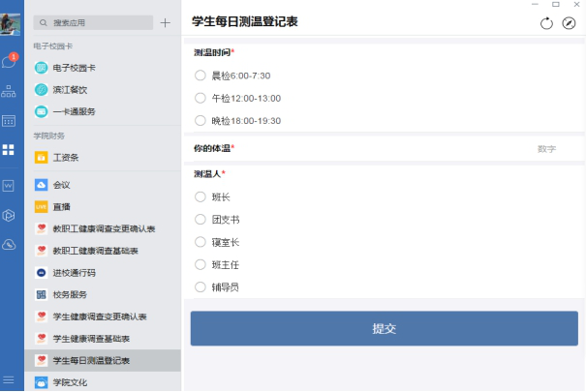Click the 你的体温 number input field
The height and width of the screenshot is (392, 586).
point(465,149)
